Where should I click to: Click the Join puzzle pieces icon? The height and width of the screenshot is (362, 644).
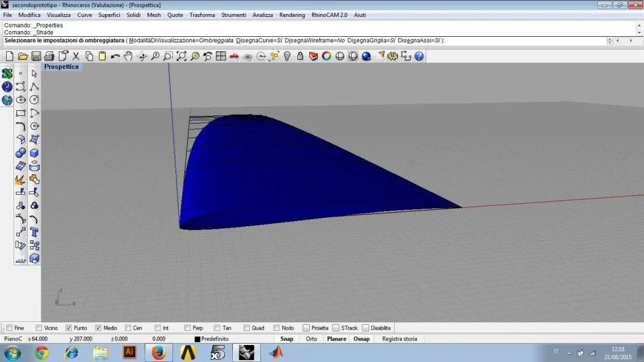tap(34, 179)
